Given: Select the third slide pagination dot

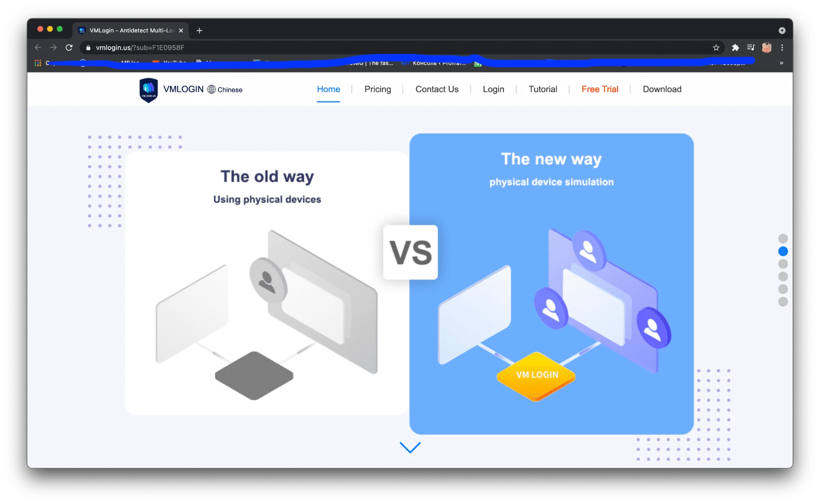Looking at the screenshot, I should click(783, 264).
